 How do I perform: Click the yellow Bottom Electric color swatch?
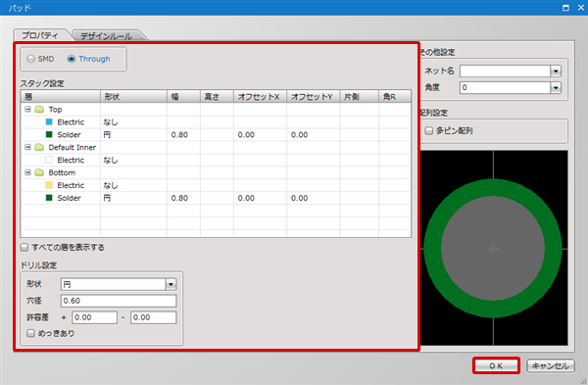[49, 185]
